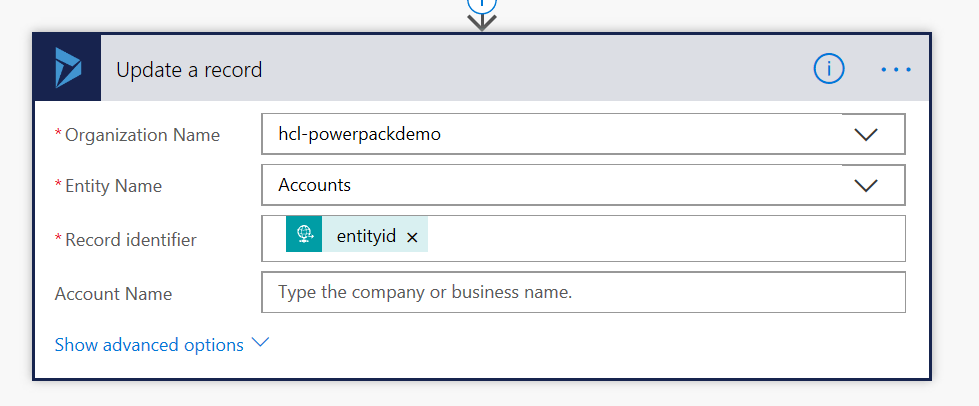Click the Update a record title text
This screenshot has height=406, width=979.
[189, 70]
